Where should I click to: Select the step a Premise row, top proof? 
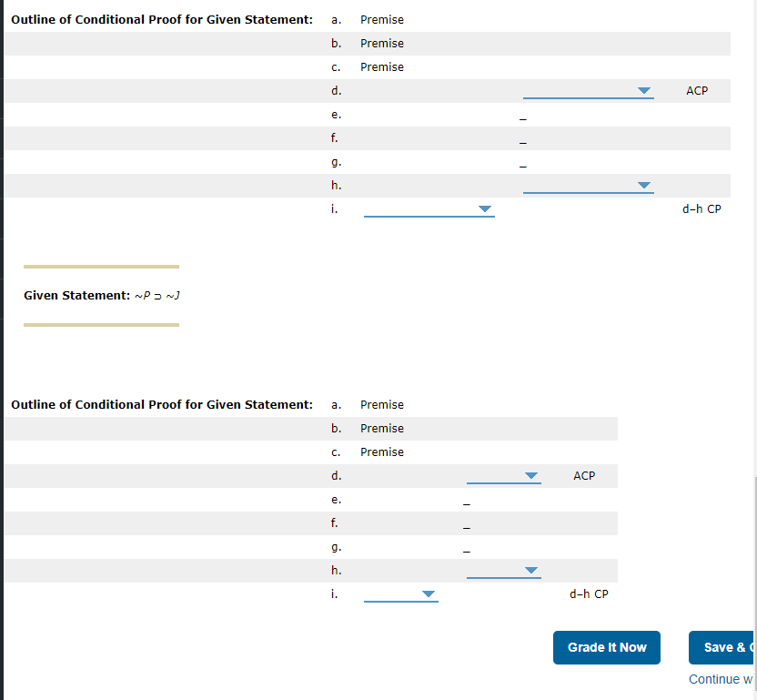[381, 19]
